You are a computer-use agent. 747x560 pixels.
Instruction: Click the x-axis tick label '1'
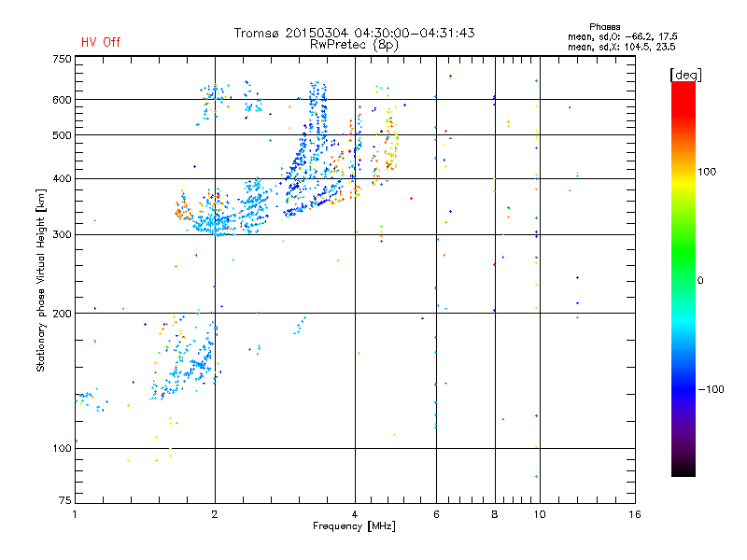tap(75, 514)
